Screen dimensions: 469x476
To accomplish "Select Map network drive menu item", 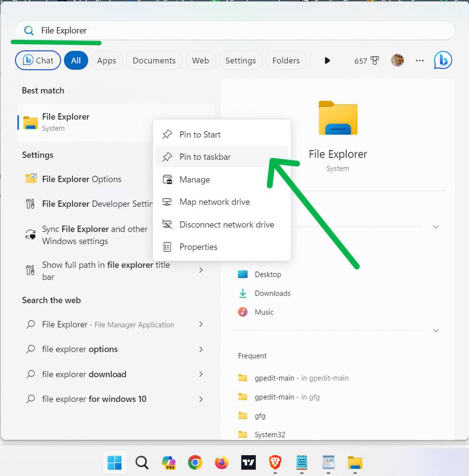I will [222, 202].
